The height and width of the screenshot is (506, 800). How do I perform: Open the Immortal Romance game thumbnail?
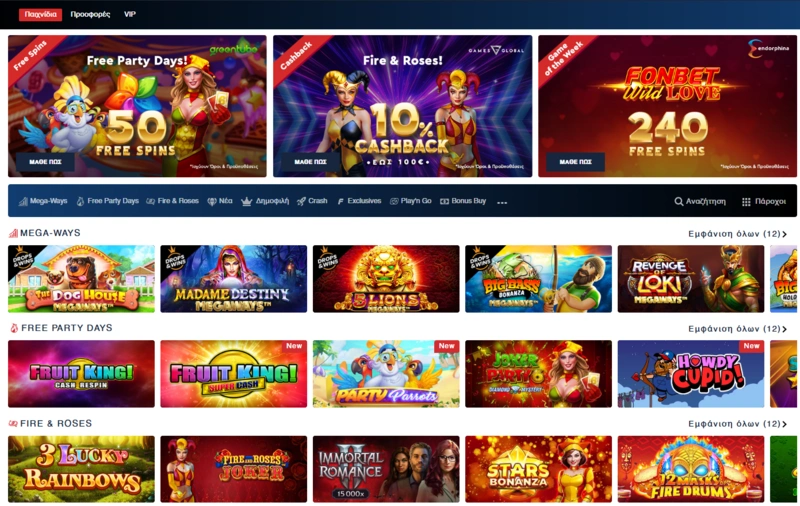click(x=386, y=469)
